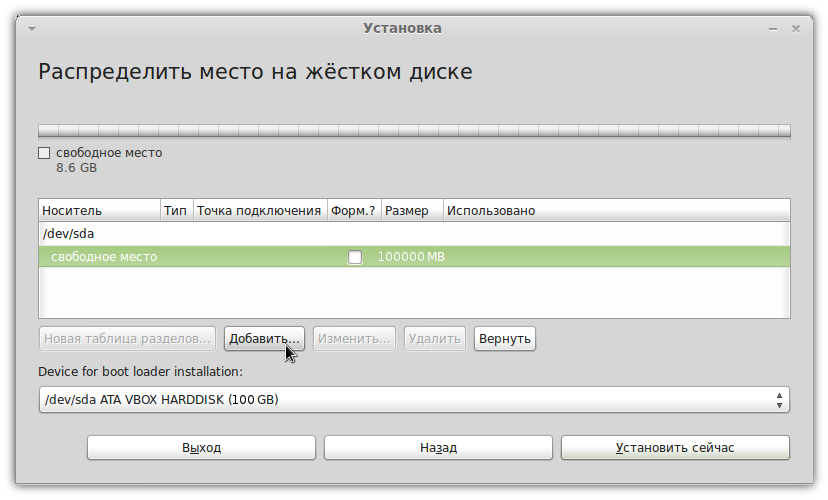This screenshot has width=828, height=500.
Task: Minimize the Установка window
Action: 773,29
